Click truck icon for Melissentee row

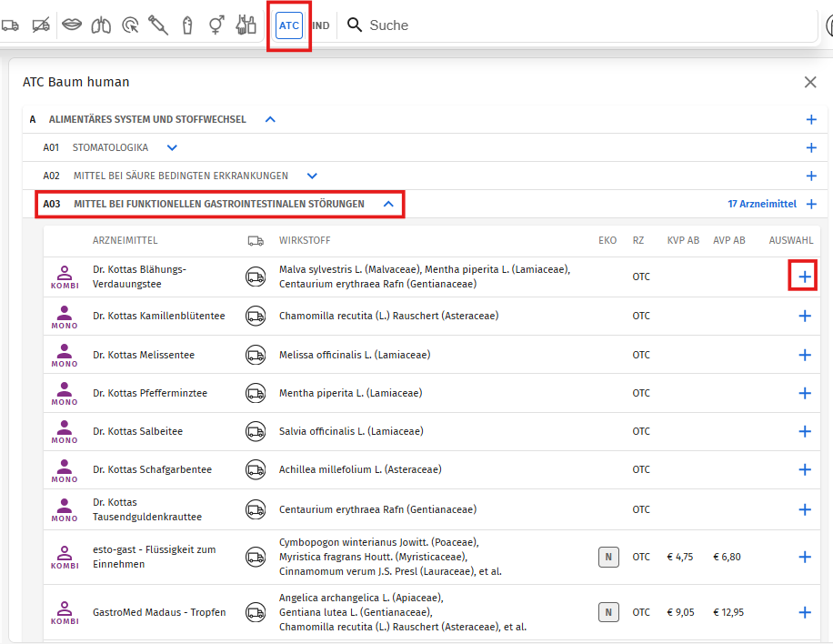point(256,355)
